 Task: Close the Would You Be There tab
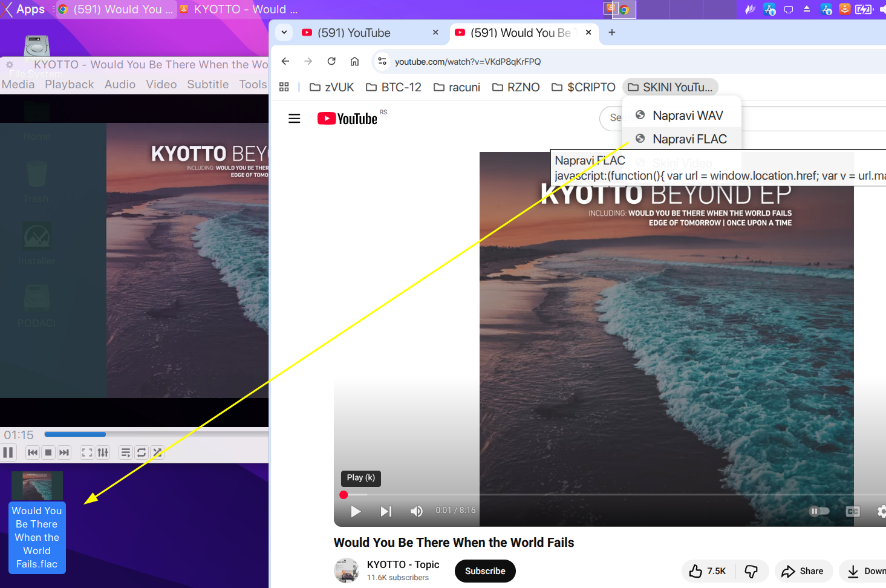point(588,33)
